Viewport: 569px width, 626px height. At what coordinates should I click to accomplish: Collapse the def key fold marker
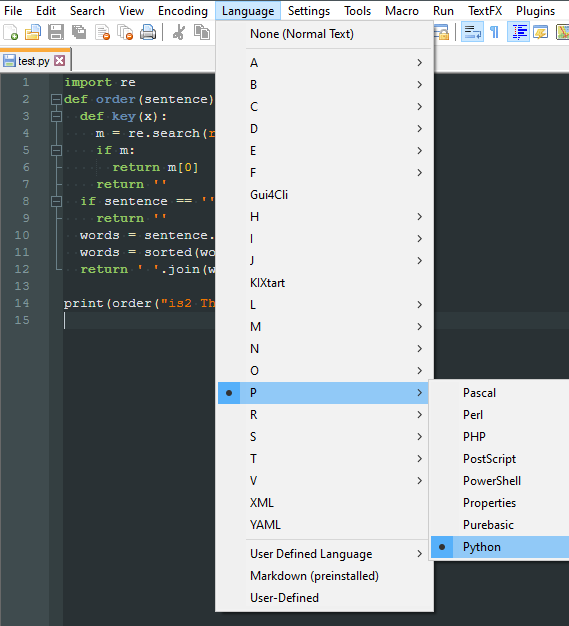coord(56,116)
